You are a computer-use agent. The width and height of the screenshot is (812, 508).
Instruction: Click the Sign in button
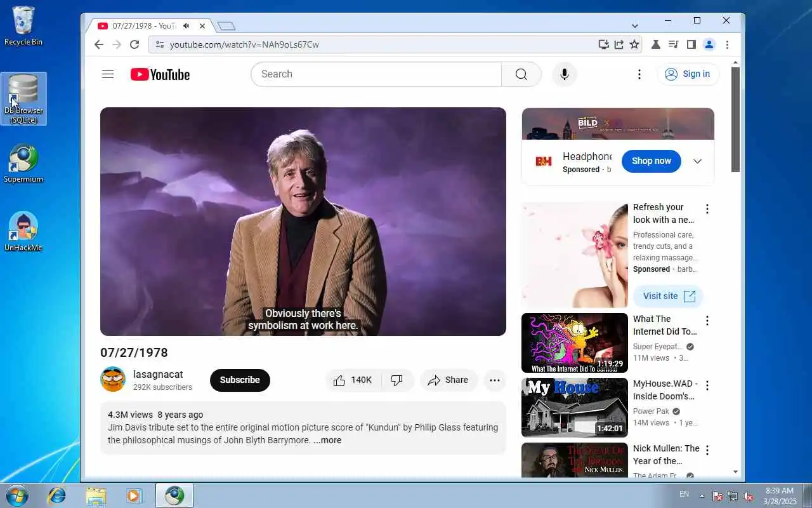688,74
